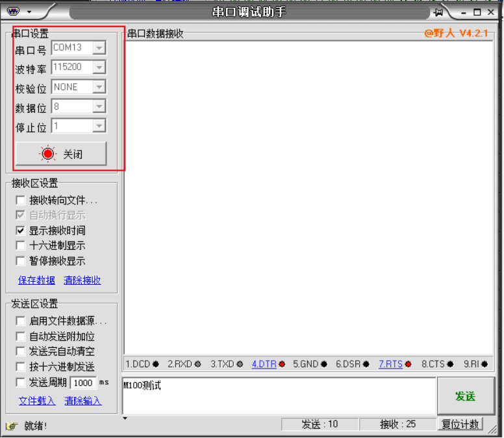Click the 清除接收 link

click(x=82, y=280)
